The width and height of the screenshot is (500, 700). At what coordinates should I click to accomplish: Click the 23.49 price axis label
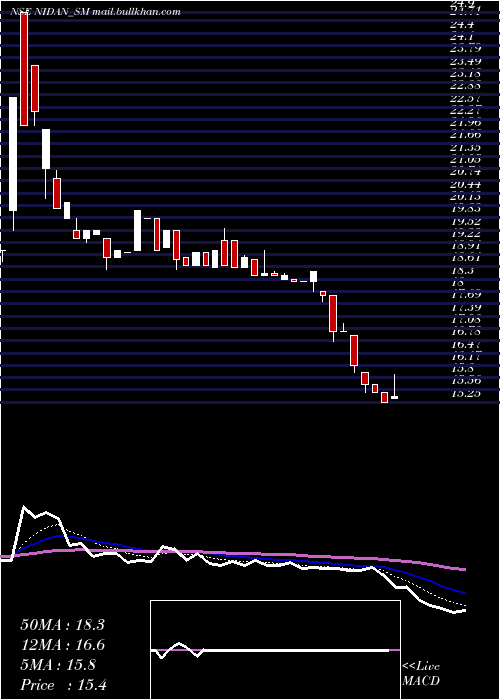[466, 61]
